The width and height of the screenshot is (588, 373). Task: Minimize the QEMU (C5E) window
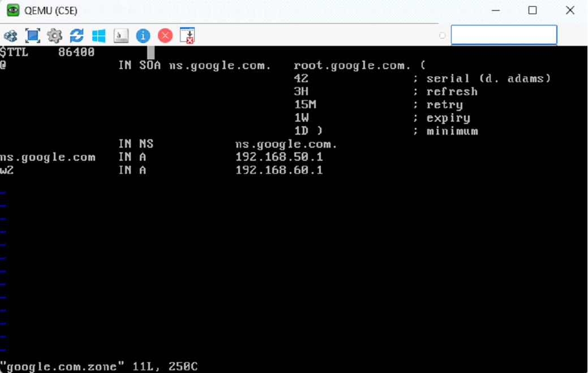tap(495, 11)
